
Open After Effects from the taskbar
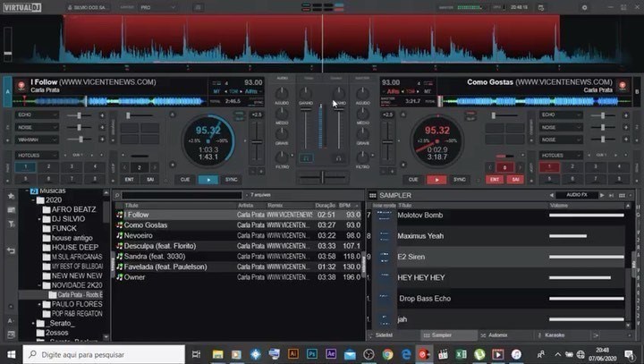pyautogui.click(x=331, y=354)
